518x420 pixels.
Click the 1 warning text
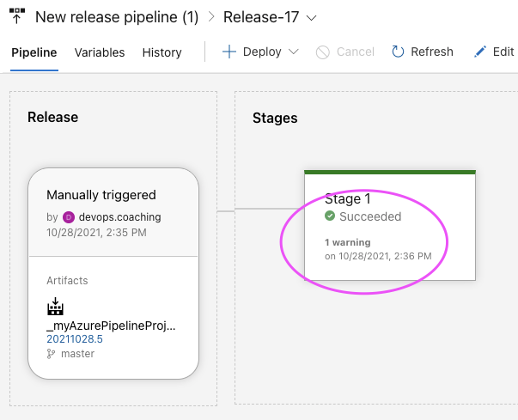point(347,243)
